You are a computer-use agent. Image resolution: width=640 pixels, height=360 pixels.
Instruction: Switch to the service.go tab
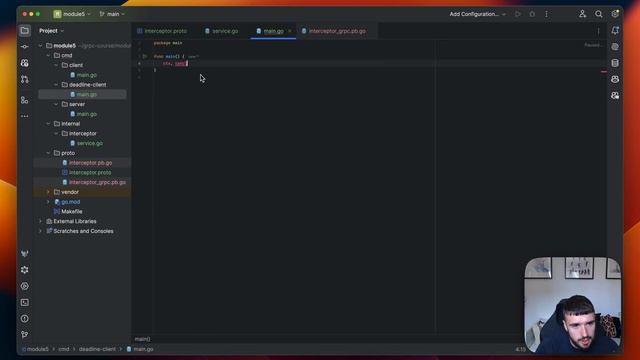point(222,31)
